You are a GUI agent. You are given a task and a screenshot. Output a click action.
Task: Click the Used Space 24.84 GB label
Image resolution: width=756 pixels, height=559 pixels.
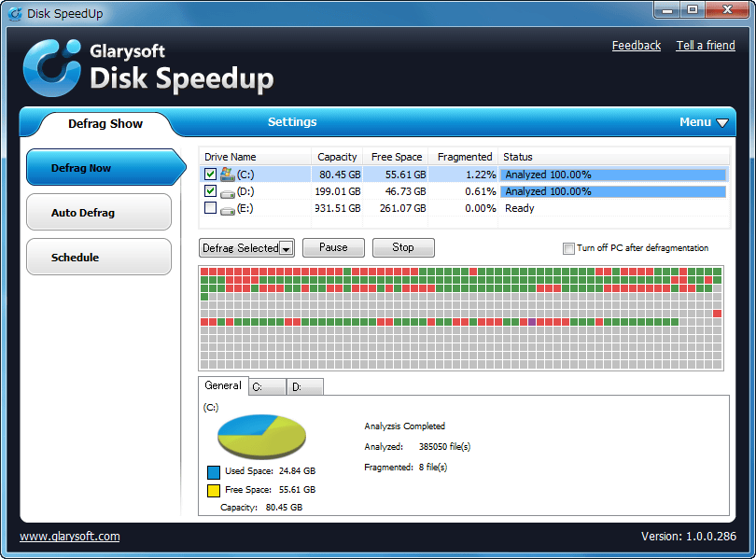pyautogui.click(x=270, y=471)
